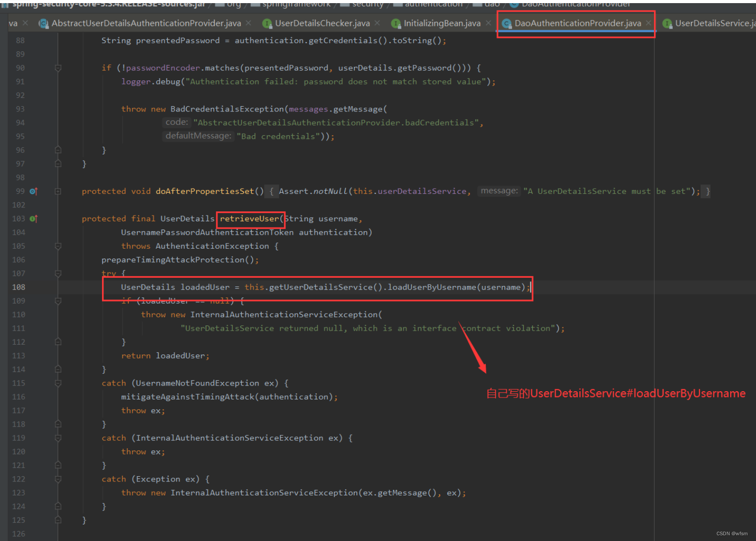Switch to AbstractUserDetailsAuthenticationProvider.java tab
This screenshot has width=756, height=541.
pyautogui.click(x=146, y=23)
